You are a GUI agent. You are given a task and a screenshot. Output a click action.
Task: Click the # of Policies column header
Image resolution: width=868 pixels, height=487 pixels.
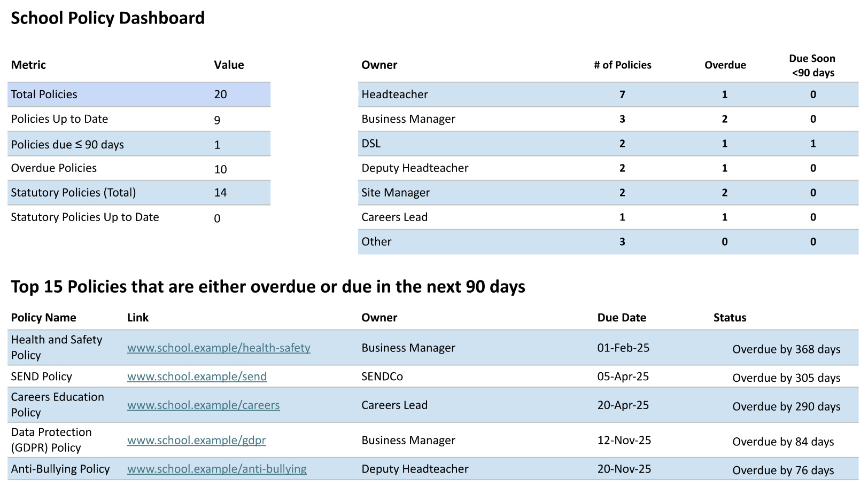pos(623,65)
